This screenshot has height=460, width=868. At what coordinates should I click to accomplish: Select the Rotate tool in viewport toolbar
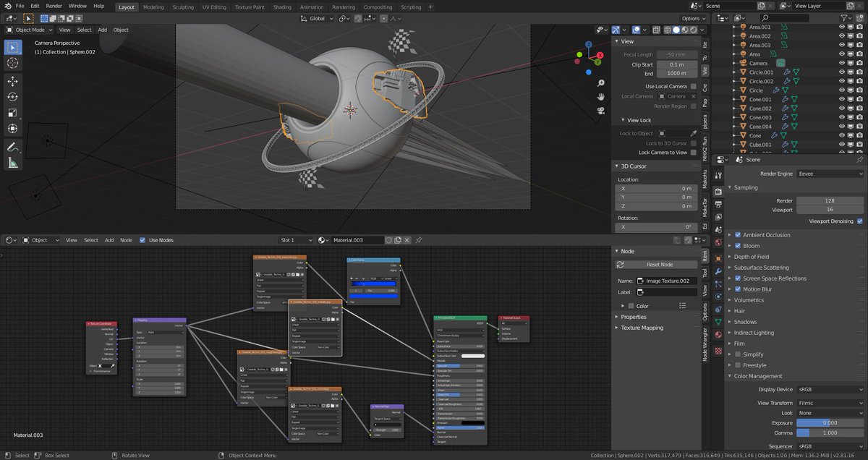click(12, 97)
